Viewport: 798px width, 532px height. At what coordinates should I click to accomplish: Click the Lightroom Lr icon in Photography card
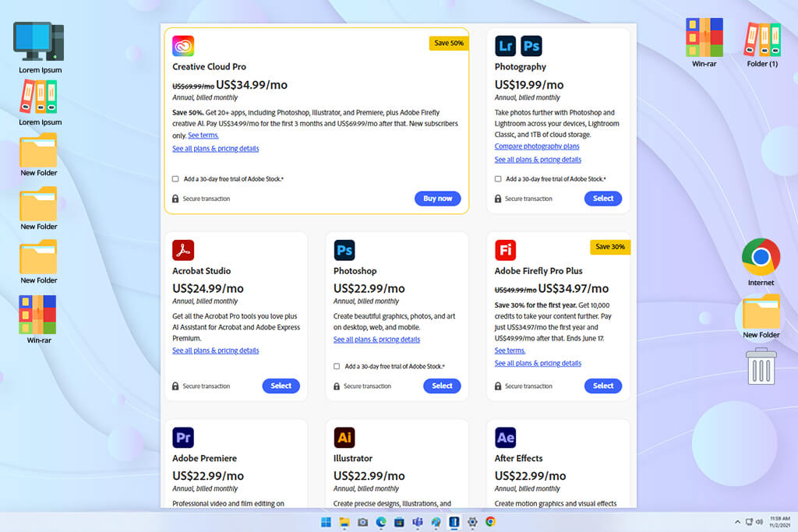click(x=505, y=46)
